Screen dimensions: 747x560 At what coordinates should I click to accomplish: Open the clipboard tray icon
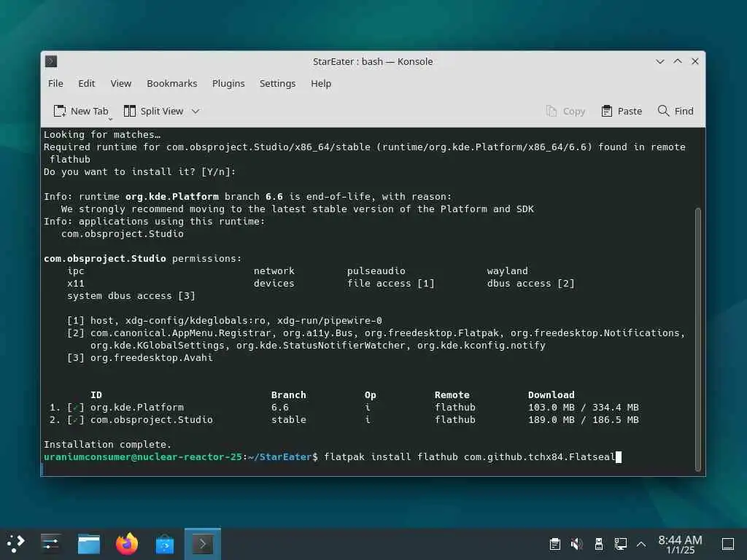(554, 544)
